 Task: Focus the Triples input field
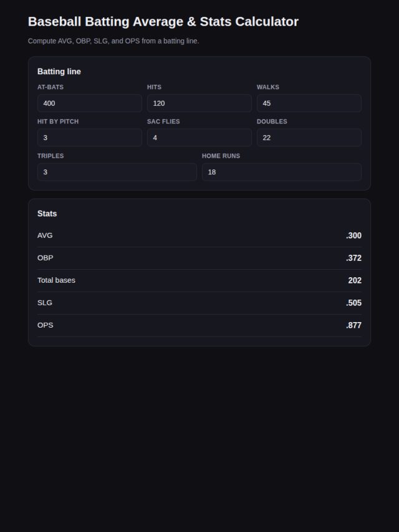tap(117, 172)
